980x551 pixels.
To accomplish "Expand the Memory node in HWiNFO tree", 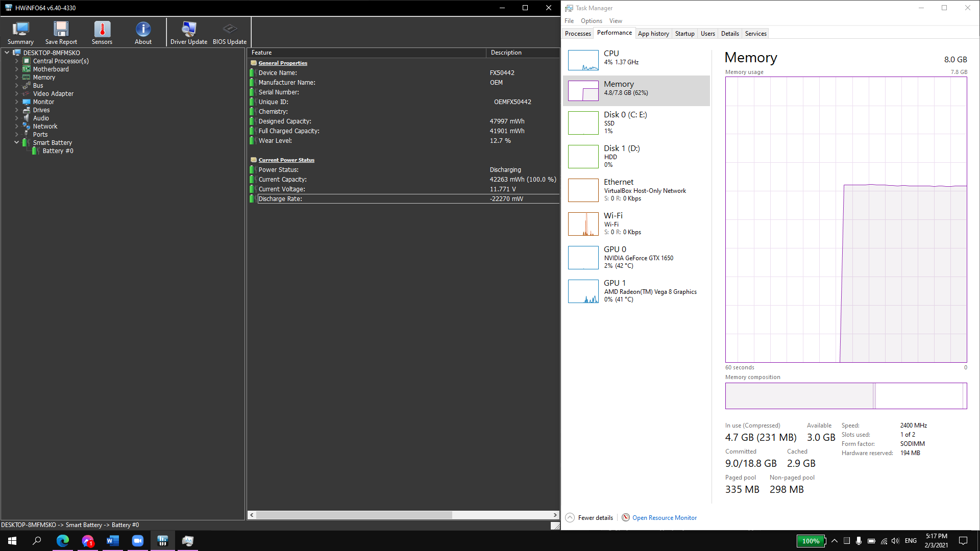I will [x=16, y=77].
